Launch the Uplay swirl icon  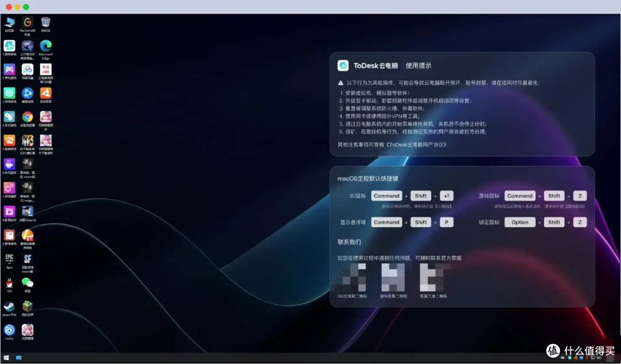(10, 330)
